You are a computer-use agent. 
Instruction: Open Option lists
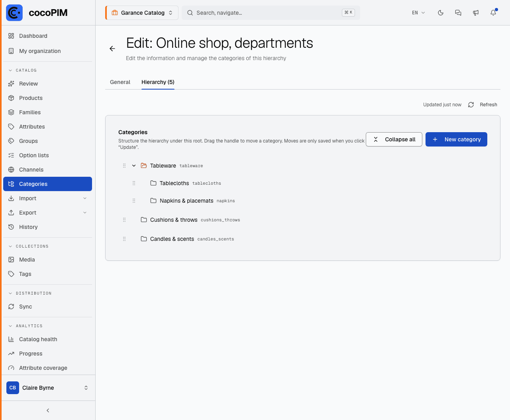click(47, 155)
